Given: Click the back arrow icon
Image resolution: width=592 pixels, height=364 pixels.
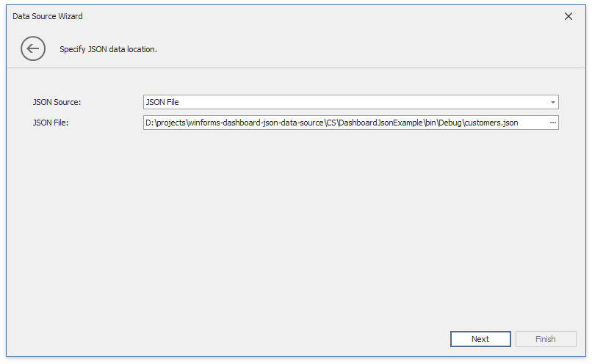Looking at the screenshot, I should point(33,49).
